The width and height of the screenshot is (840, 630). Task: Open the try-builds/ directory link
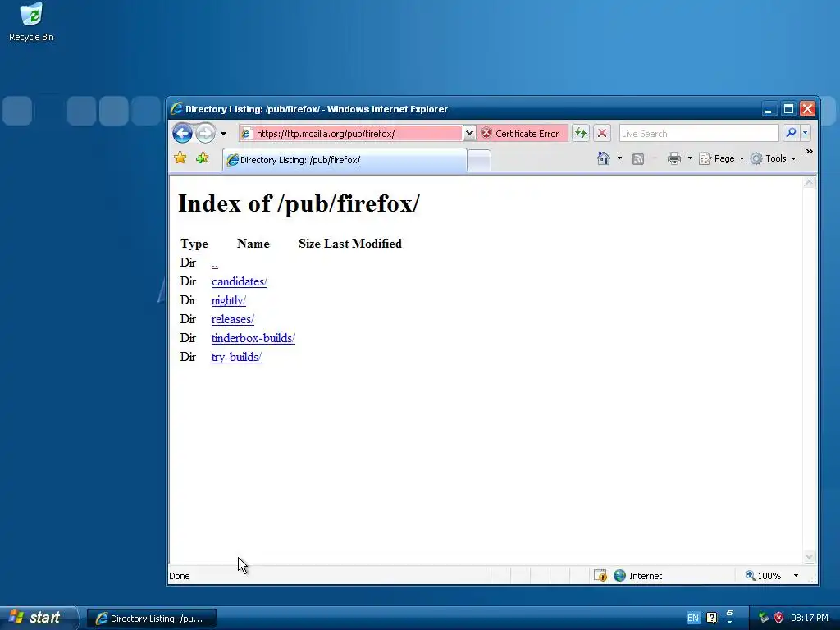[x=237, y=357]
